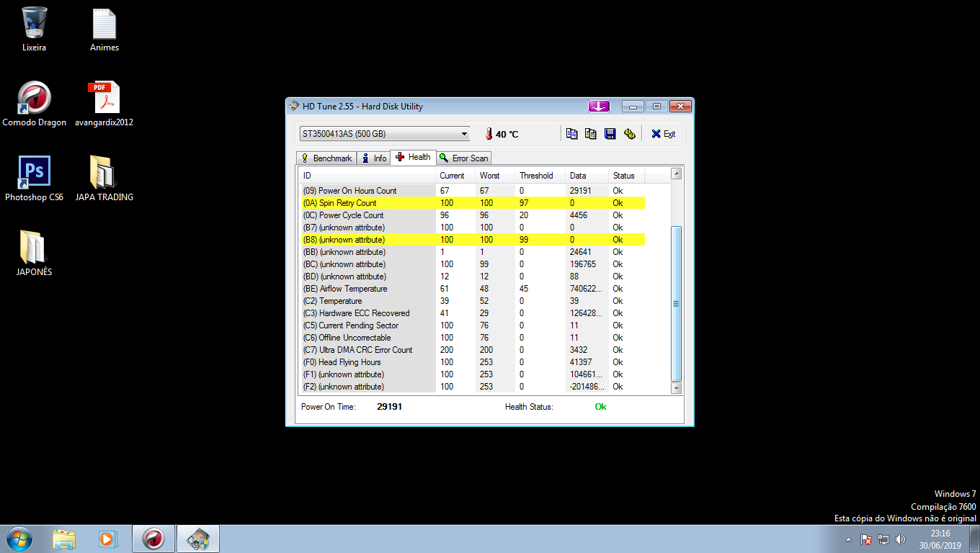Viewport: 980px width, 553px height.
Task: Select the Health tab
Action: coord(413,157)
